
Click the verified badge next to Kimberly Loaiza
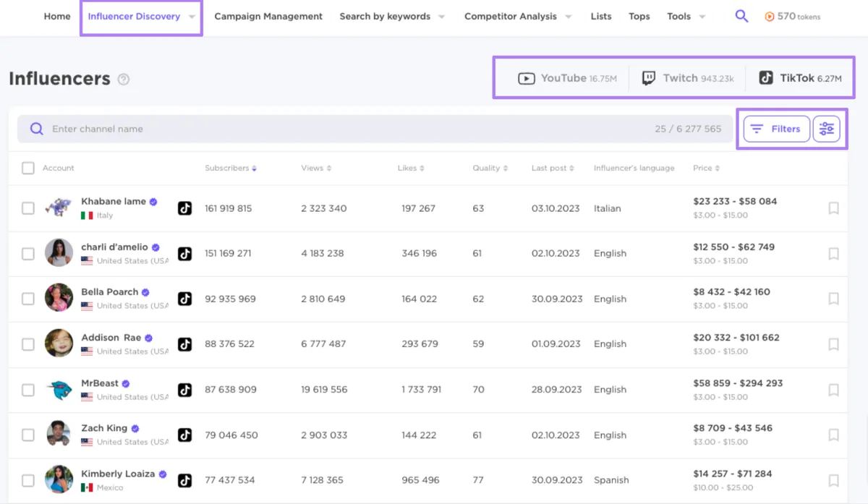click(x=163, y=474)
